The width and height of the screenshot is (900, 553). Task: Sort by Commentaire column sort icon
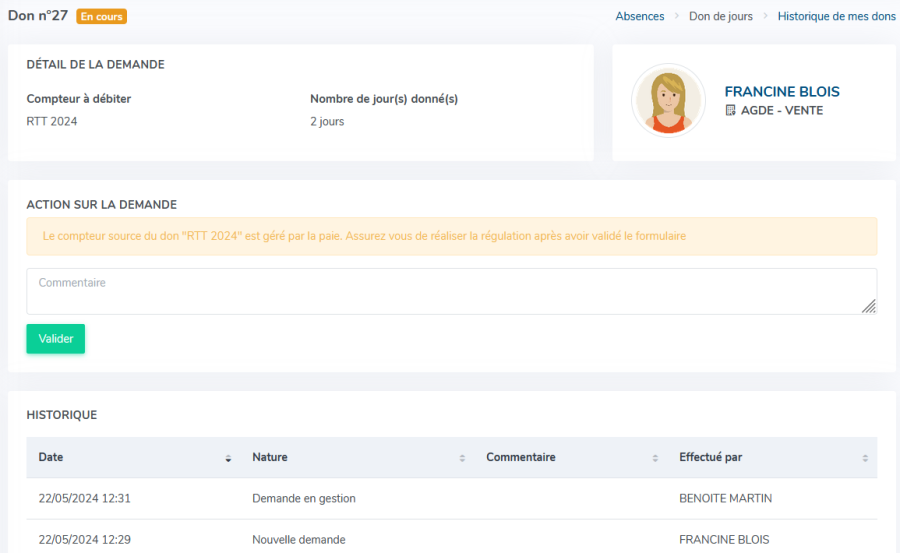tap(655, 458)
